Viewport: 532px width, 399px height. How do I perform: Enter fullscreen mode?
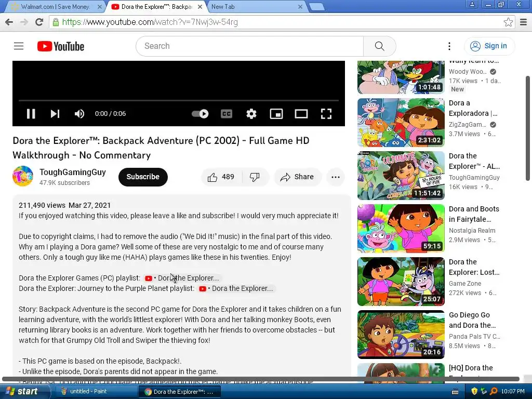pyautogui.click(x=326, y=114)
